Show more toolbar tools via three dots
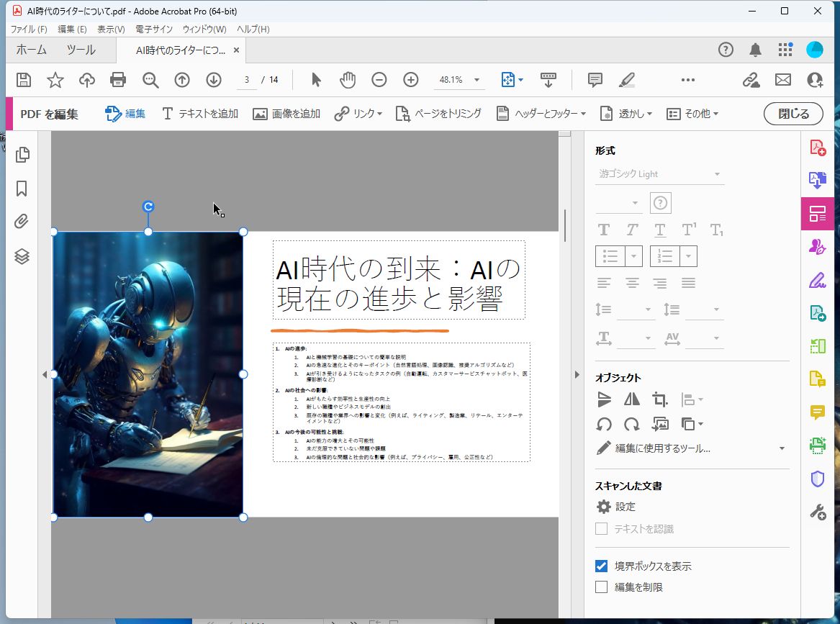The image size is (840, 624). tap(688, 81)
